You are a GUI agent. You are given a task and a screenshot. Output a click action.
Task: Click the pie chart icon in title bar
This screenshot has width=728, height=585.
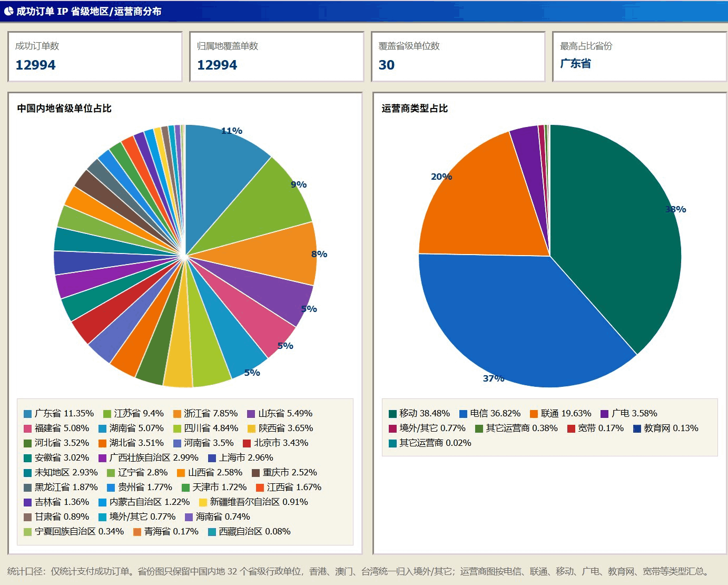tap(8, 11)
